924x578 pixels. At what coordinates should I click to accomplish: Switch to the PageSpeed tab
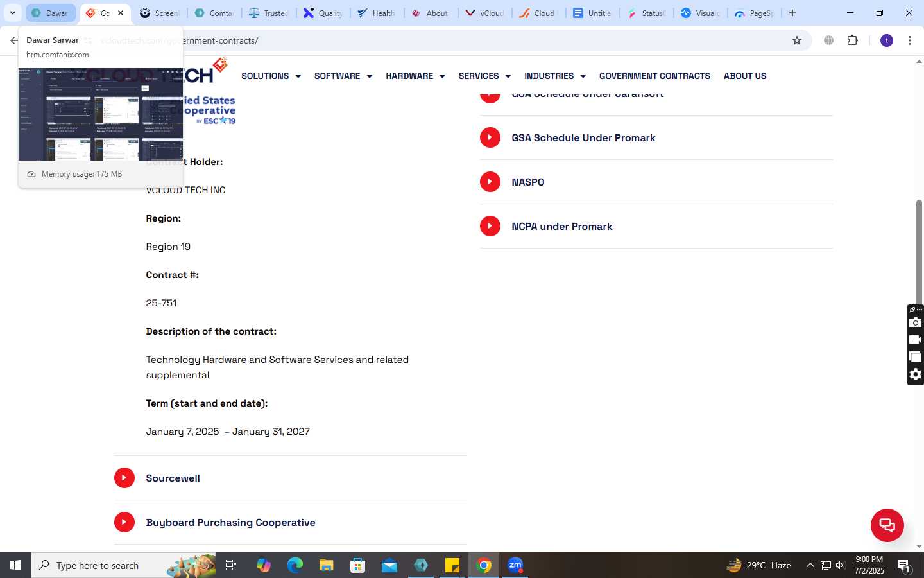tap(754, 13)
